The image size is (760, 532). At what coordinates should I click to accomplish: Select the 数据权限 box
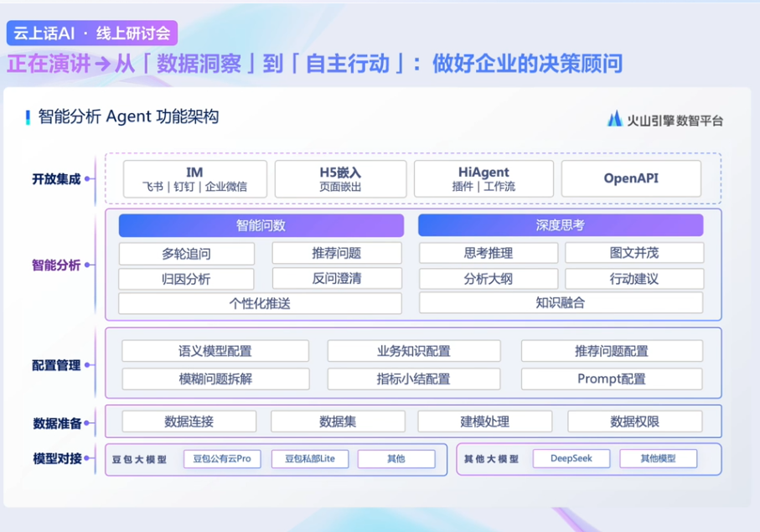pos(635,421)
